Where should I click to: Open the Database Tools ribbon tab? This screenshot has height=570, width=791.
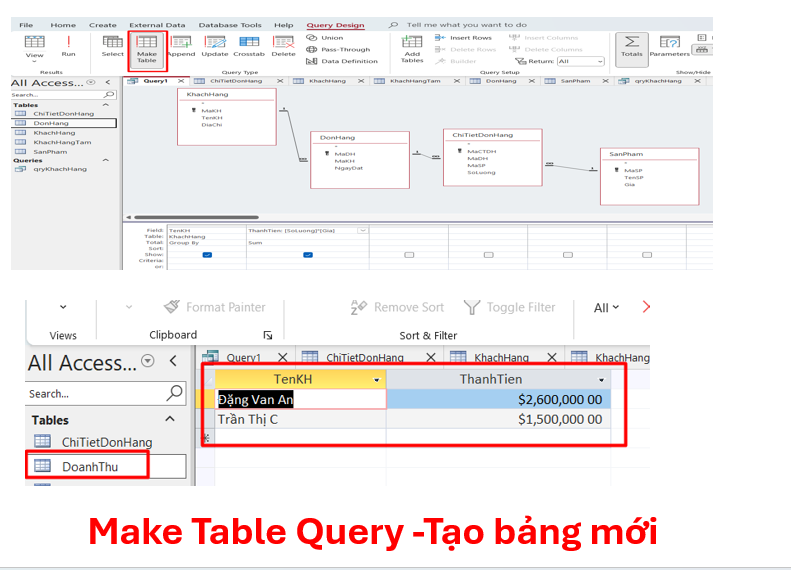(x=230, y=25)
